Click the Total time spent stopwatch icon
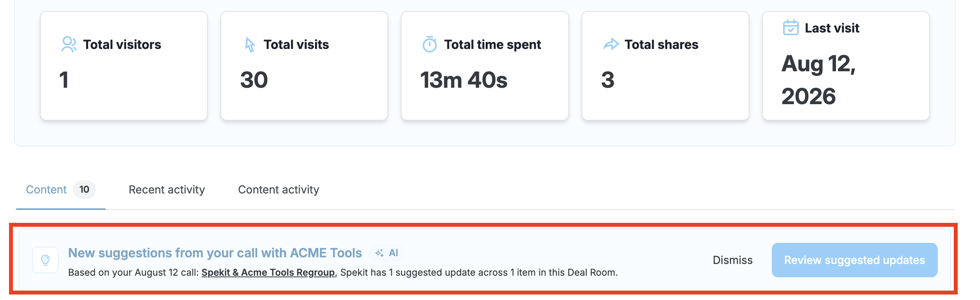 point(429,44)
